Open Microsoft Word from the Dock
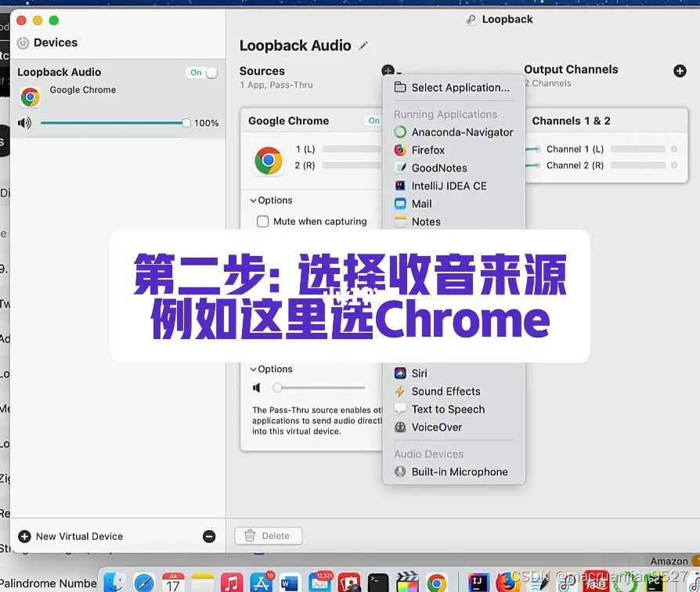This screenshot has width=700, height=592. point(290,582)
